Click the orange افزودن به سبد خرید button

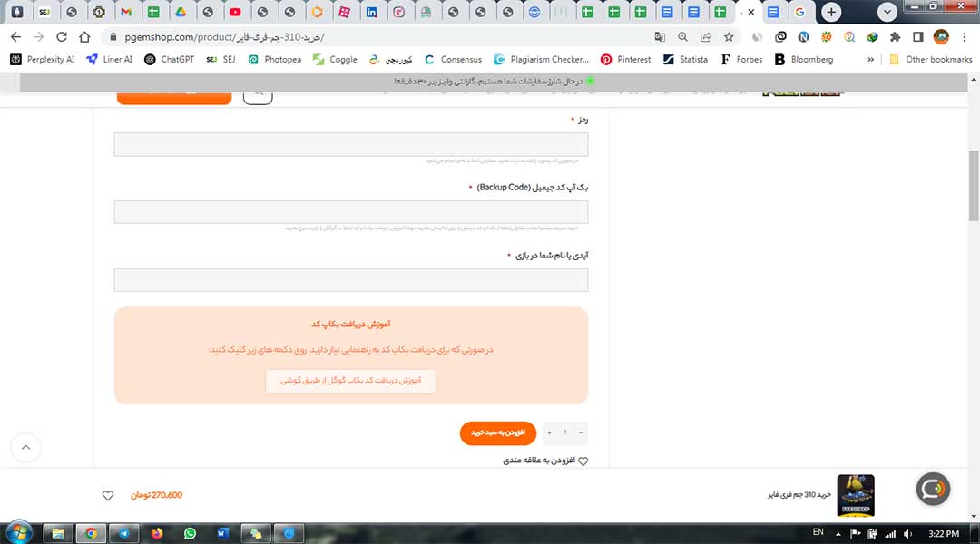coord(498,433)
